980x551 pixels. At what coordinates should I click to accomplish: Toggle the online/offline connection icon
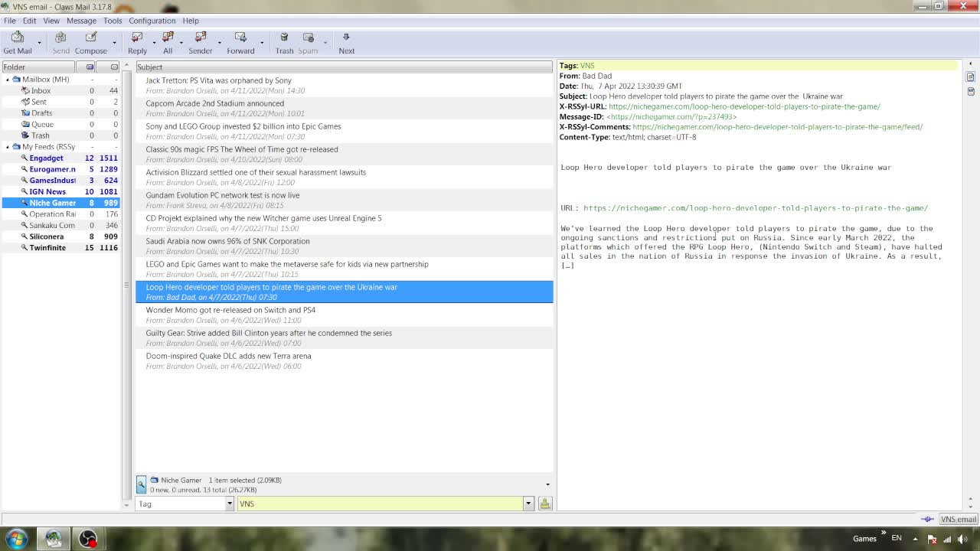(927, 519)
